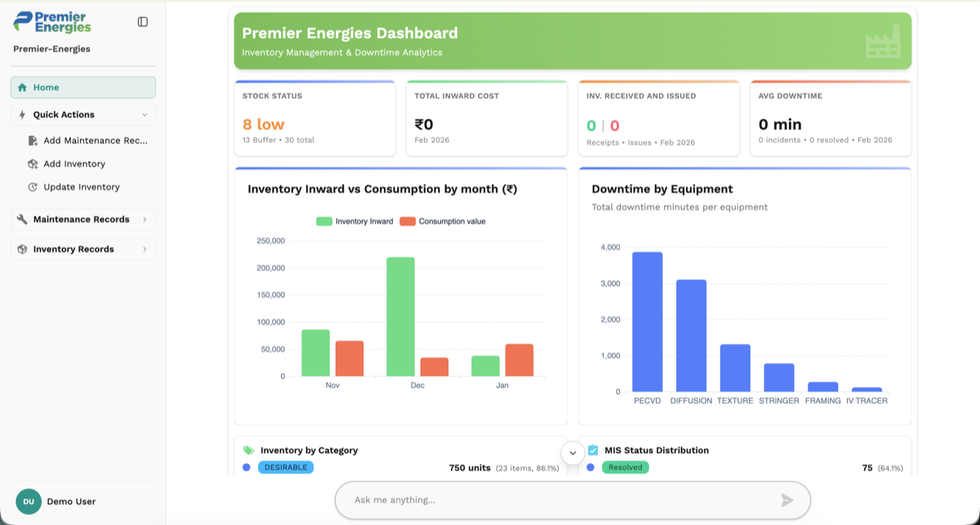Screen dimensions: 980x525
Task: Click the Inventory Records cube icon
Action: click(22, 249)
